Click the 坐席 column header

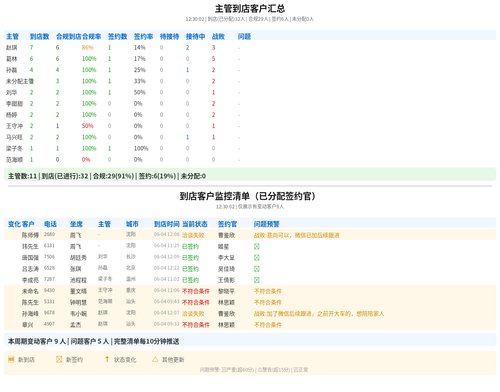click(76, 224)
